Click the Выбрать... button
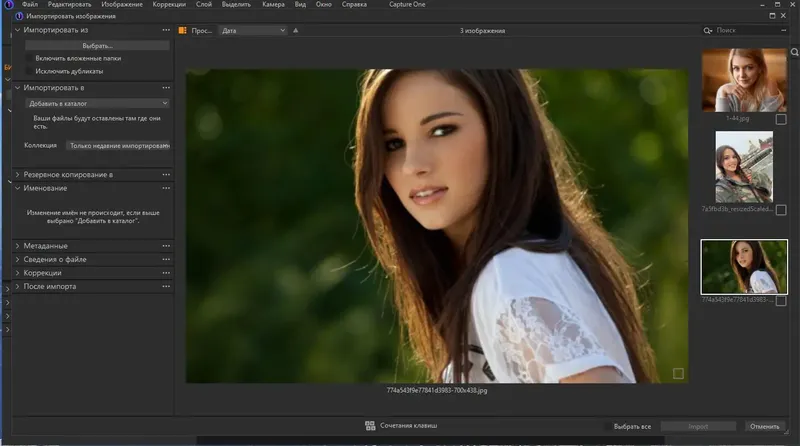 tap(97, 46)
